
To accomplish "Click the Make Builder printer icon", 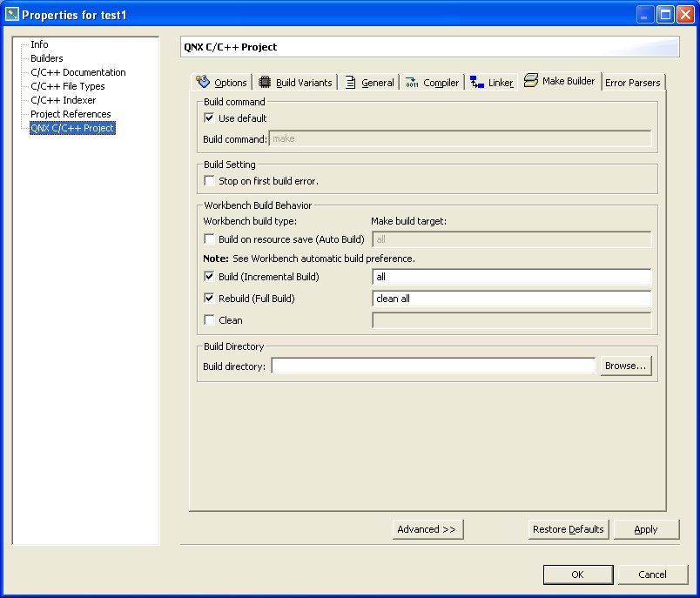I will click(x=529, y=80).
